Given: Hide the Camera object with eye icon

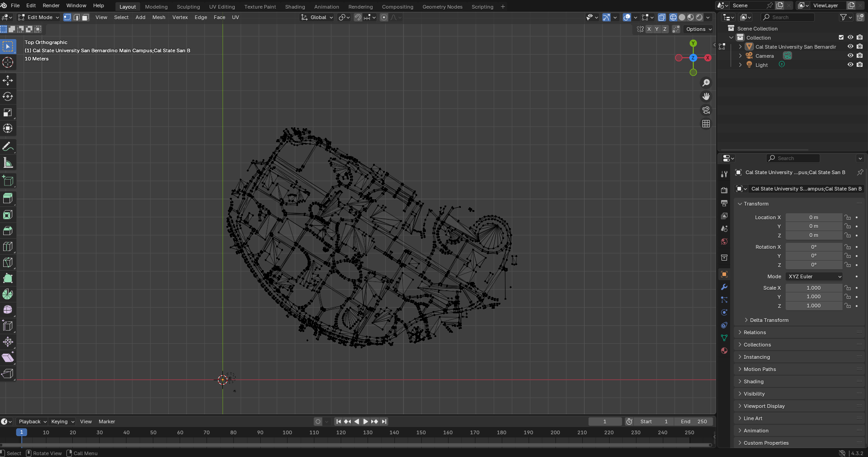Looking at the screenshot, I should [x=850, y=55].
